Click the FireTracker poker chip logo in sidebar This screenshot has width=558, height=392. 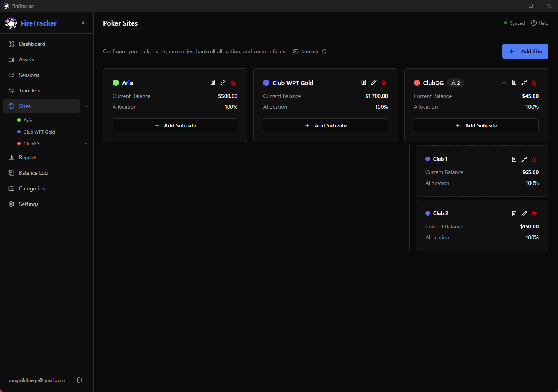pyautogui.click(x=11, y=23)
